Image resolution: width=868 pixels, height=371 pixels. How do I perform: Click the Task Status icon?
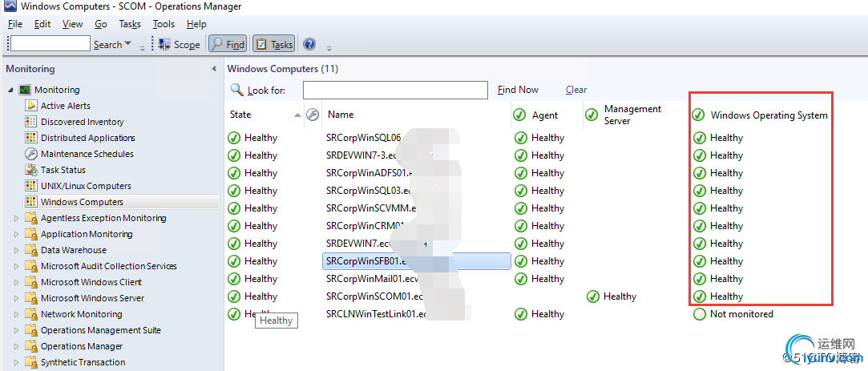pyautogui.click(x=31, y=169)
